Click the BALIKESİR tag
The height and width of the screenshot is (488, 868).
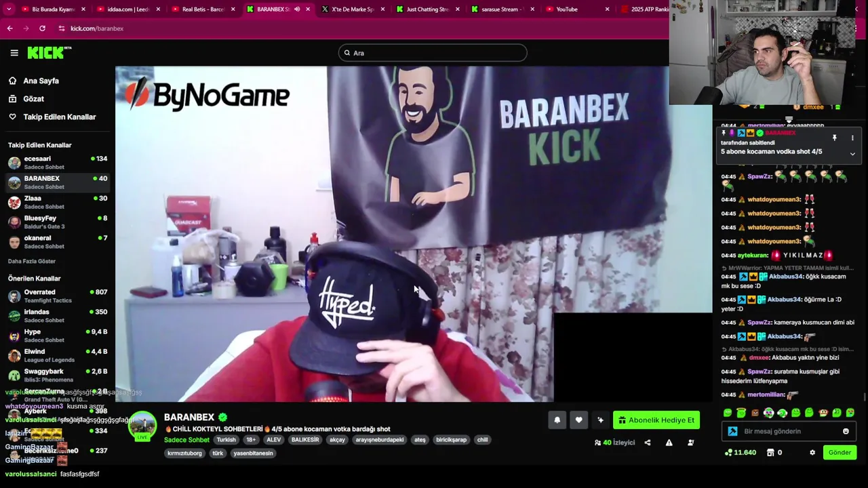click(305, 440)
